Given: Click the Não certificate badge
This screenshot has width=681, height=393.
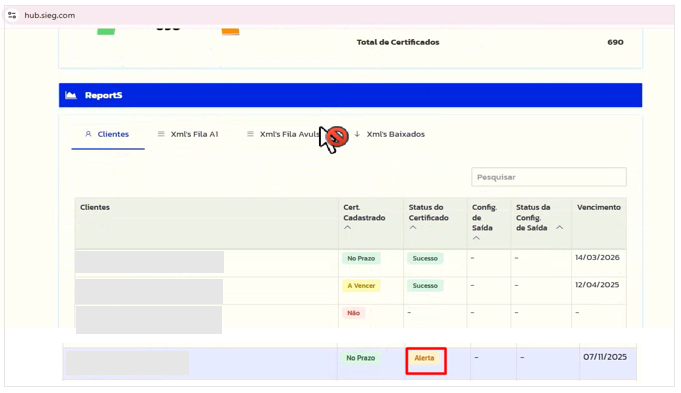Looking at the screenshot, I should click(354, 313).
